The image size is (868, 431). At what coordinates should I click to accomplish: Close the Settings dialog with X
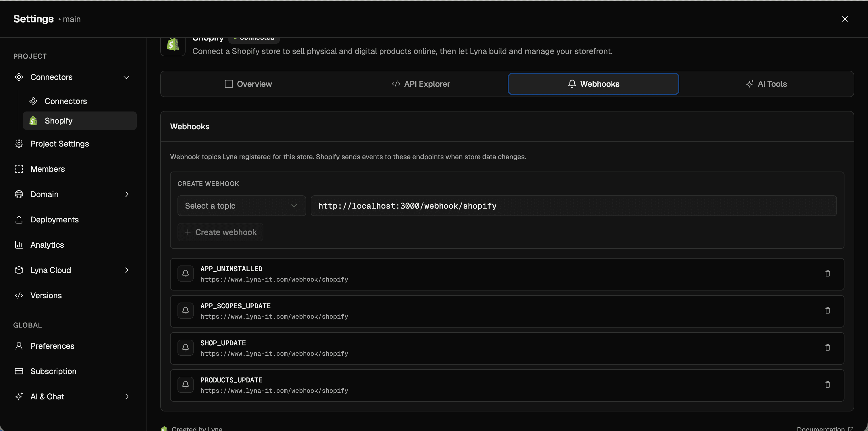[x=845, y=19]
